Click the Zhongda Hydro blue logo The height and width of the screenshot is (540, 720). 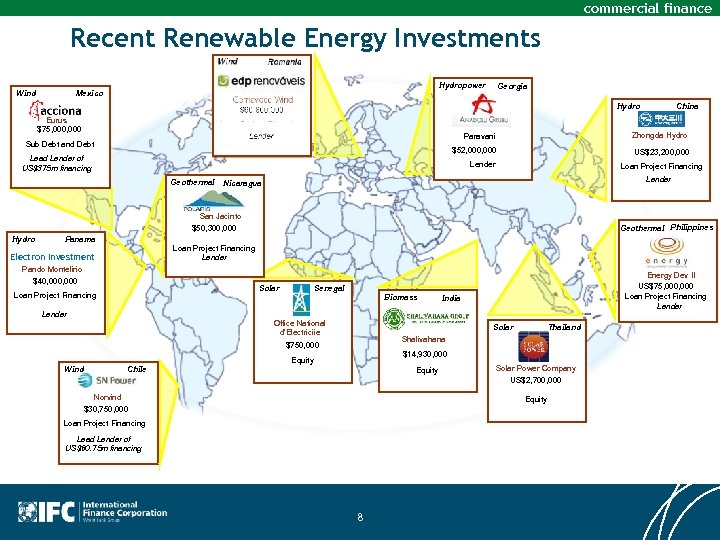[661, 119]
